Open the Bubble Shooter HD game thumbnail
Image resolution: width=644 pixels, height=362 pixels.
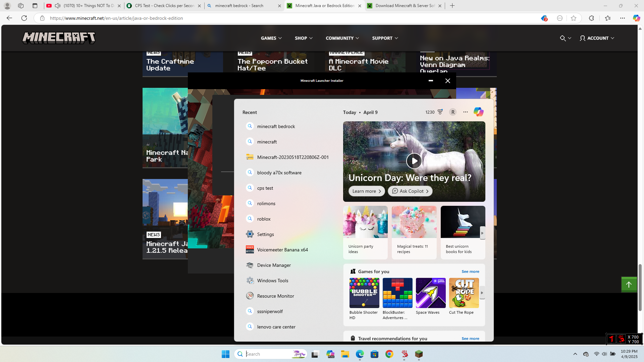(364, 293)
